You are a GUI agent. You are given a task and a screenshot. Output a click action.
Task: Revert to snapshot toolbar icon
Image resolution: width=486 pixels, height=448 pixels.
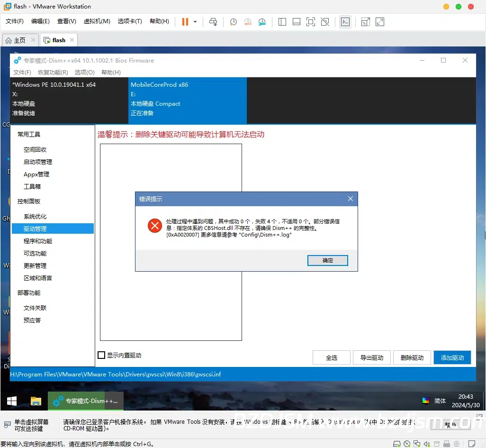pyautogui.click(x=248, y=22)
